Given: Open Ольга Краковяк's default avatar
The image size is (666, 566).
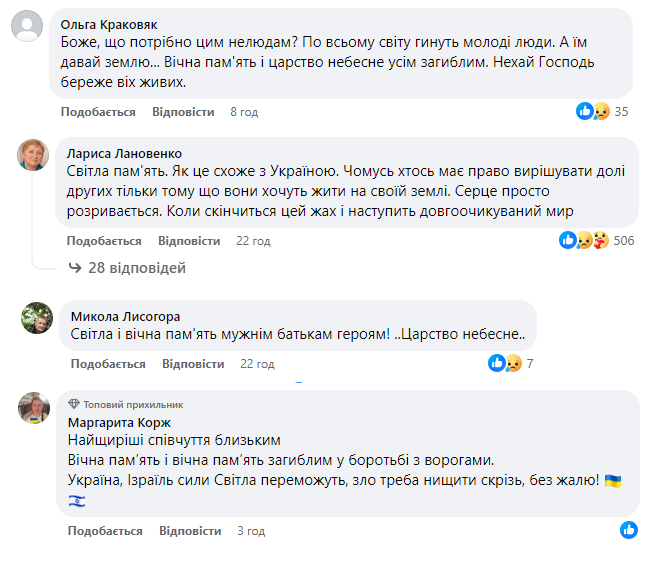Looking at the screenshot, I should coord(27,26).
